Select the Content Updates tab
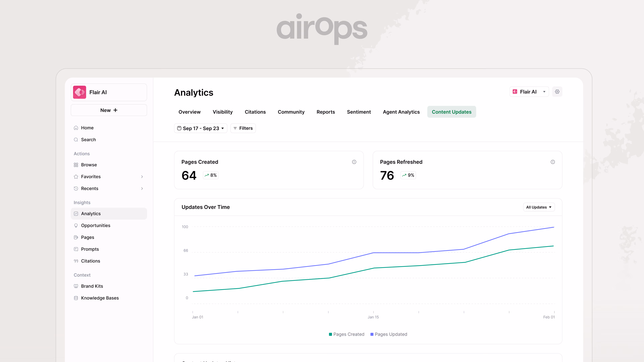This screenshot has height=362, width=644. coord(451,112)
